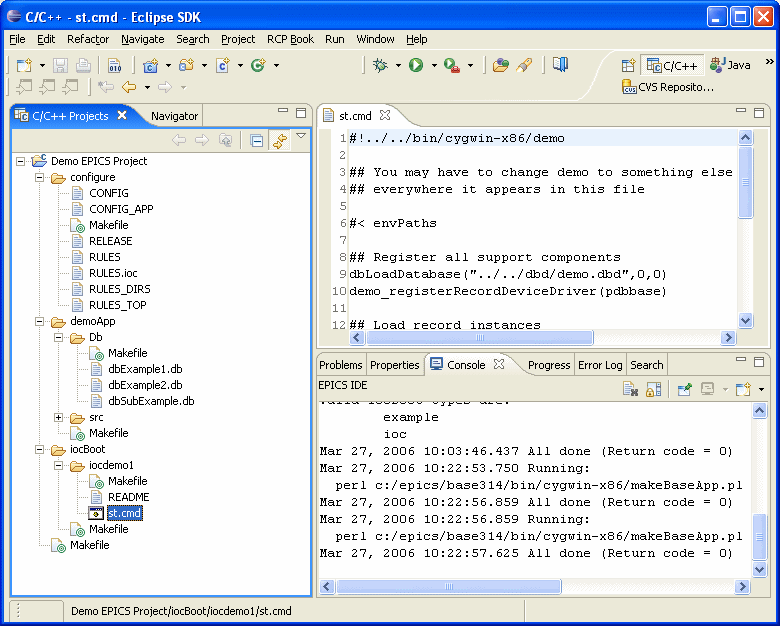Collapse the Demo EPICS Project node
This screenshot has height=626, width=780.
20,161
